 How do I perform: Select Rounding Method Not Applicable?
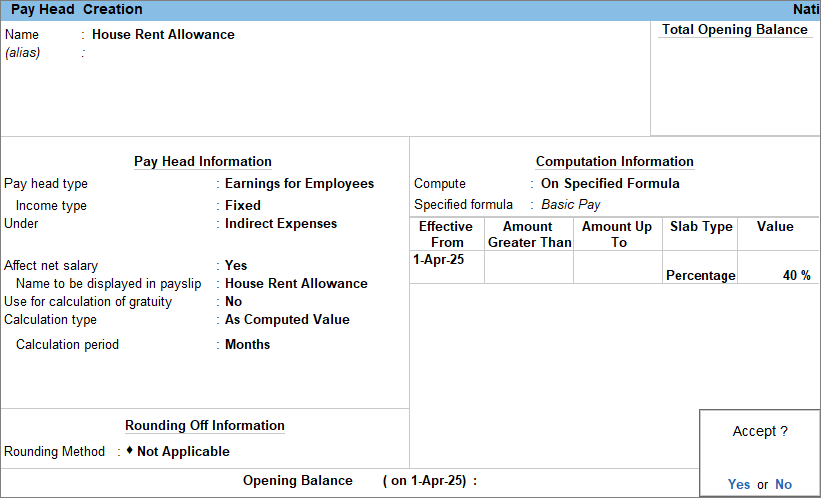[183, 451]
